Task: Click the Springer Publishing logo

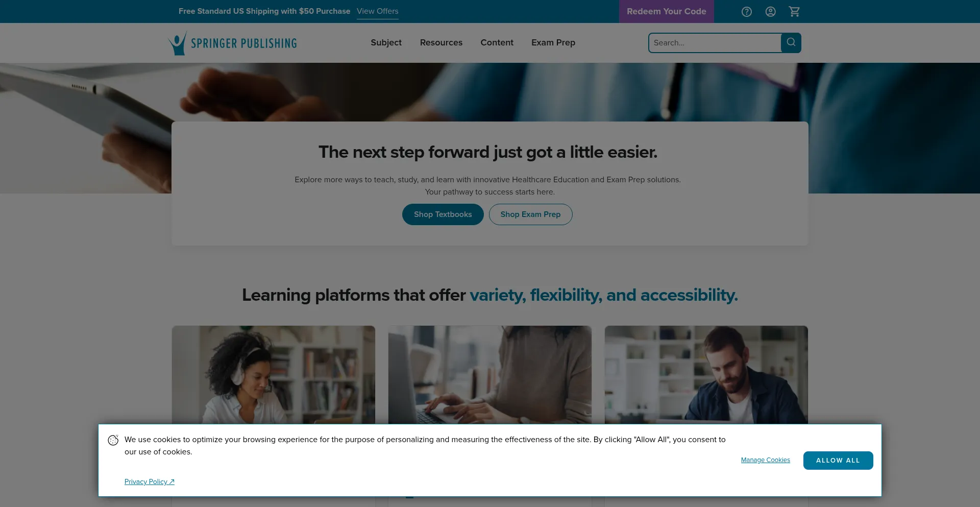Action: [233, 43]
